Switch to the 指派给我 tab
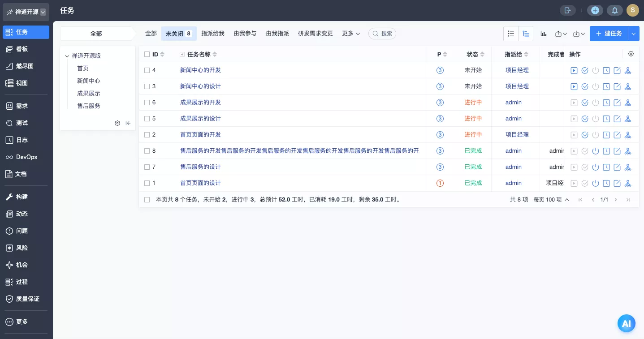 [x=212, y=34]
